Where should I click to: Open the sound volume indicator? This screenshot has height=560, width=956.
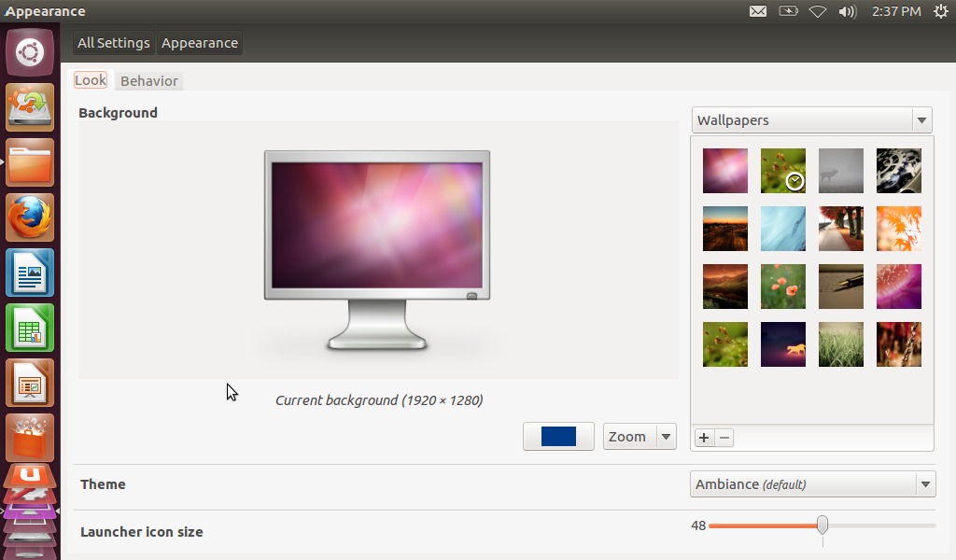[848, 11]
